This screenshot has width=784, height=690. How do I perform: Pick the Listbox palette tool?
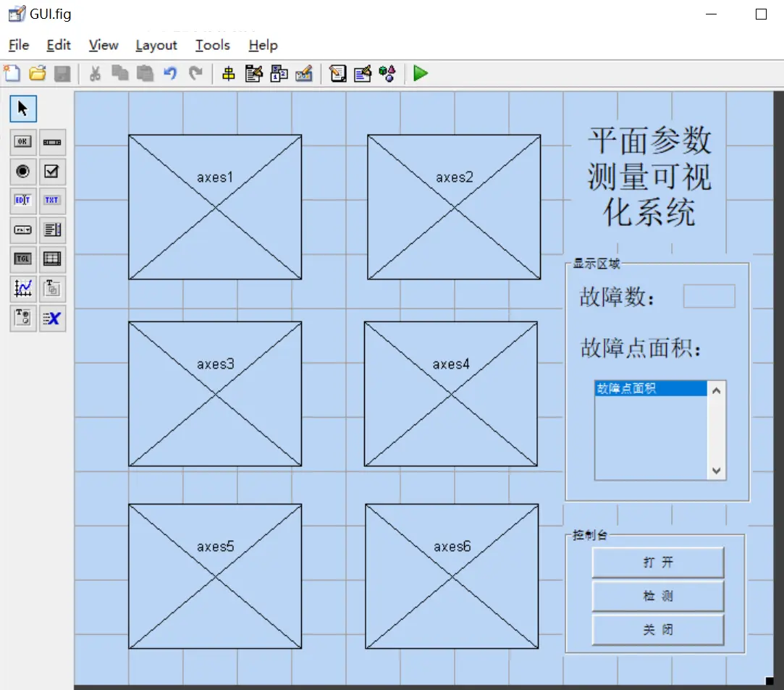click(52, 230)
